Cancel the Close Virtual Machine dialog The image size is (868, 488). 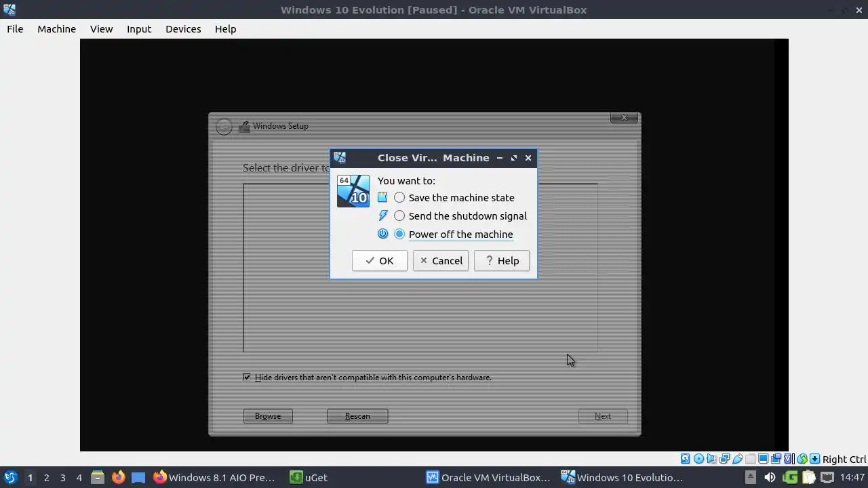(x=441, y=260)
